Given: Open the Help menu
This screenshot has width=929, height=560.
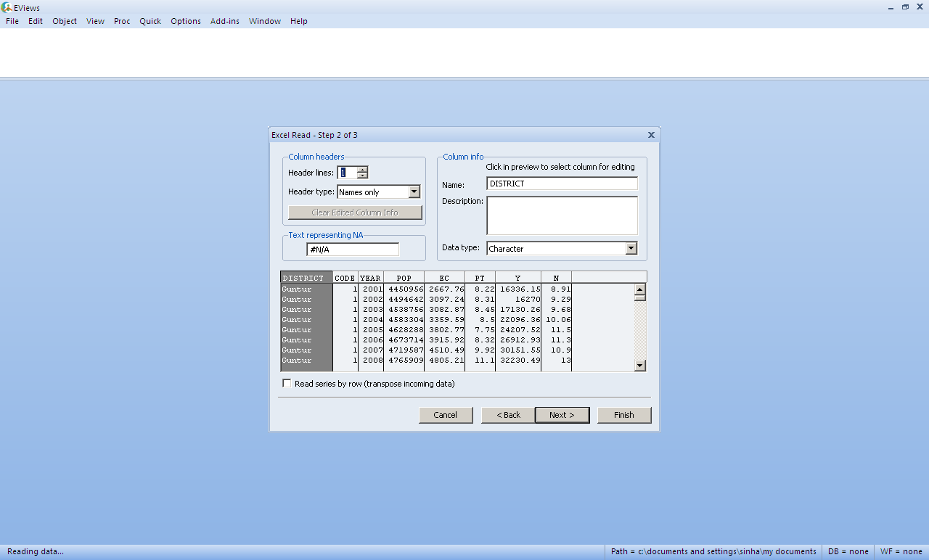Looking at the screenshot, I should (299, 21).
